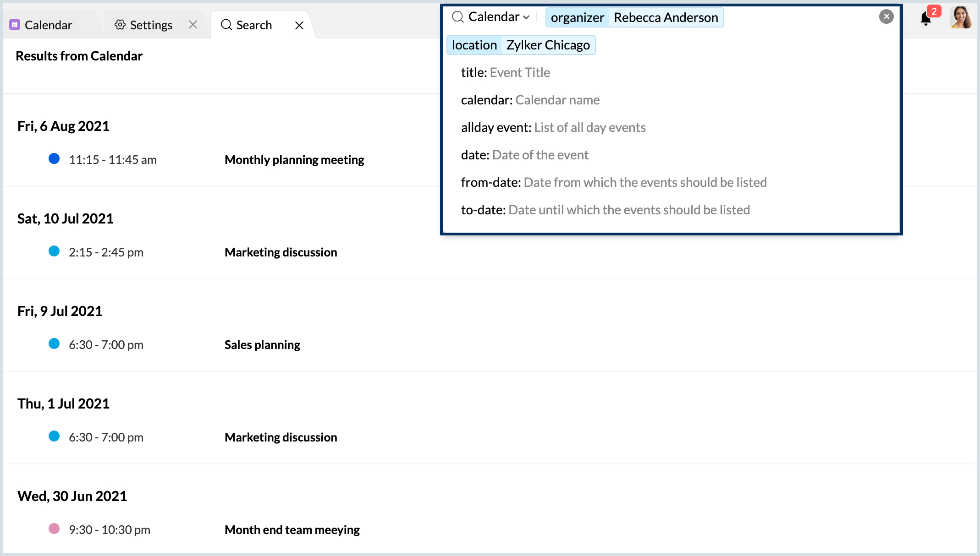The width and height of the screenshot is (980, 556).
Task: Clear the search box with the X icon
Action: click(886, 17)
